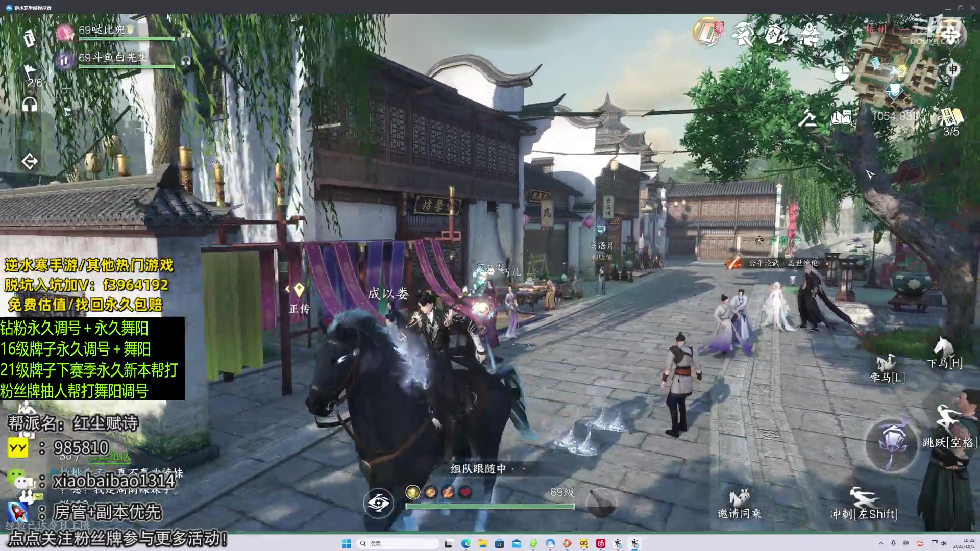Image resolution: width=980 pixels, height=551 pixels.
Task: Toggle headphone icon beside 69哒比兜
Action: tap(186, 33)
